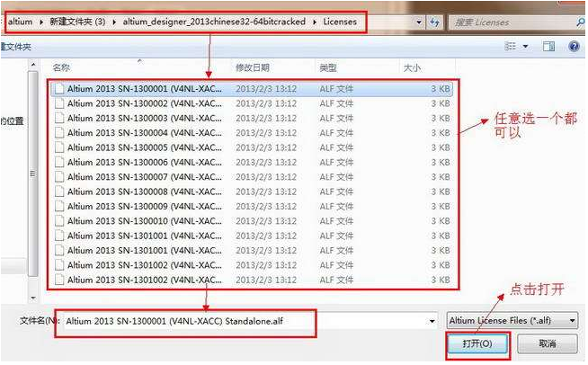Image resolution: width=588 pixels, height=365 pixels.
Task: Sort by the 类型 column header
Action: pyautogui.click(x=328, y=68)
